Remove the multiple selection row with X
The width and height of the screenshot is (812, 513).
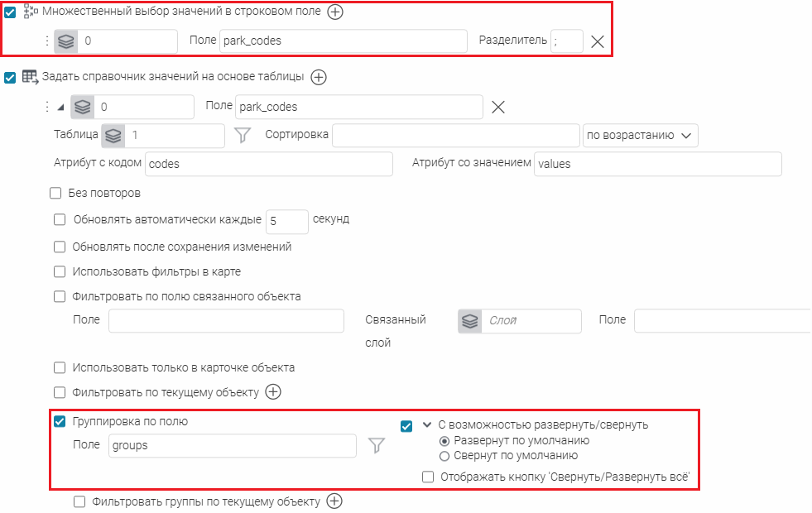(598, 41)
